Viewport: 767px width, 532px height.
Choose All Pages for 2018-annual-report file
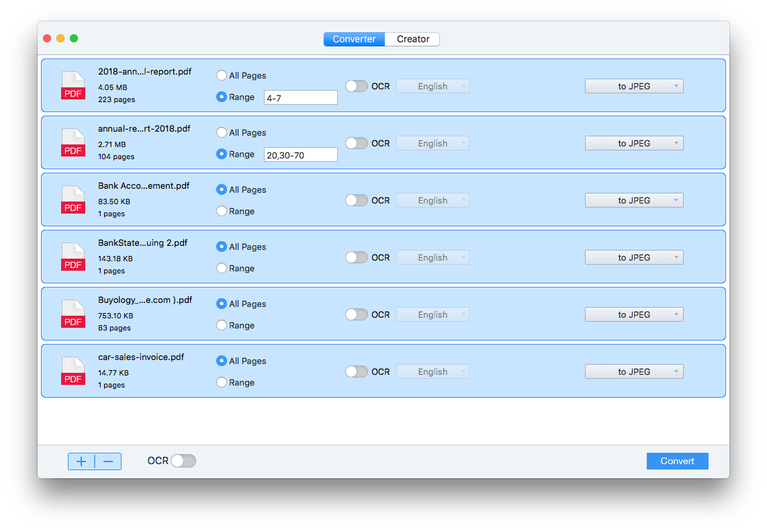pyautogui.click(x=222, y=75)
